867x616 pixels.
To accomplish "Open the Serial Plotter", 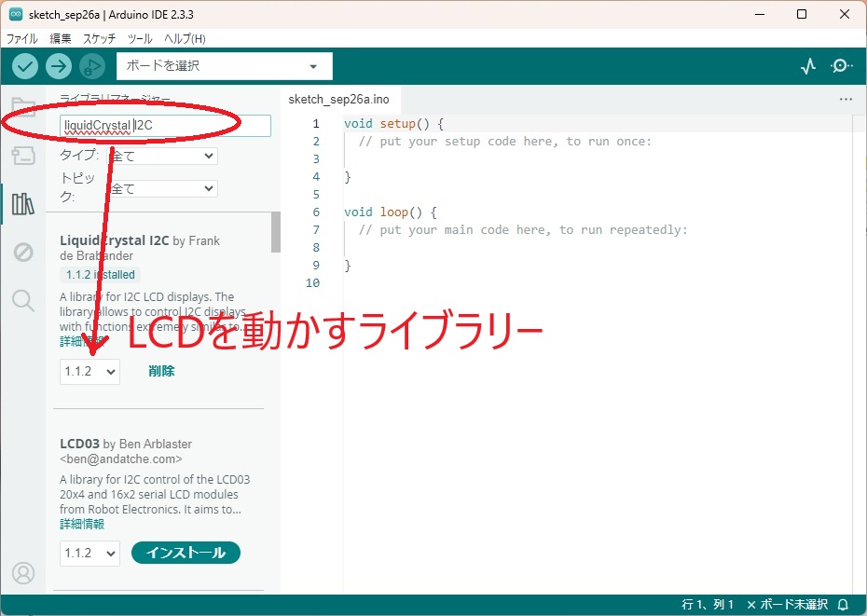I will pos(808,66).
